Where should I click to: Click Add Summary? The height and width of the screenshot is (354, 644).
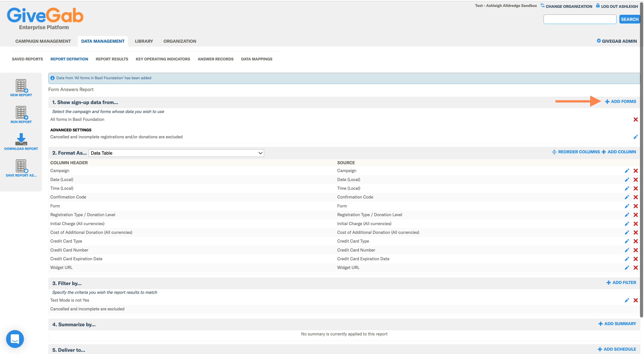(617, 324)
